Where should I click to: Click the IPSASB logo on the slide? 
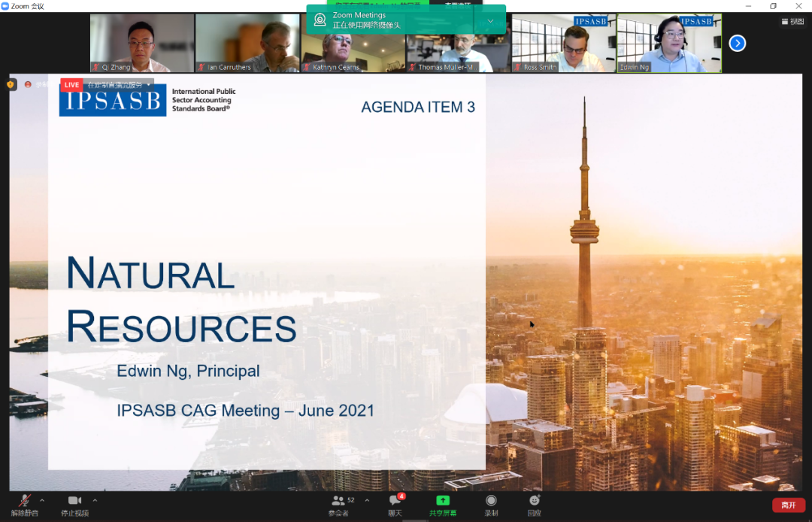[112, 100]
